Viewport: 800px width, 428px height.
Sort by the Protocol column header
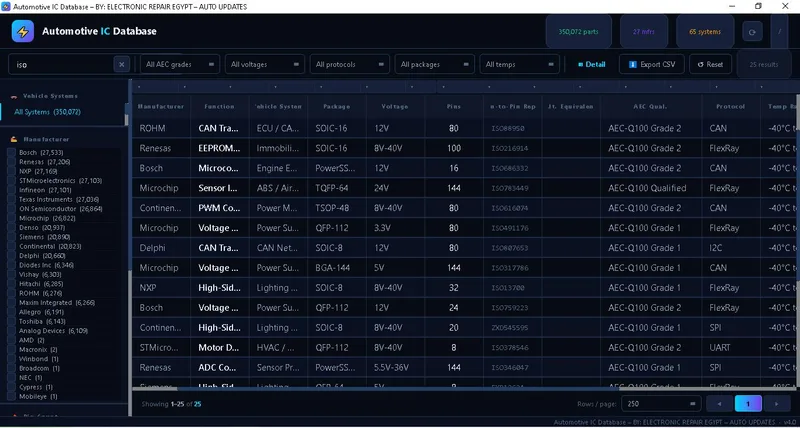pyautogui.click(x=731, y=107)
